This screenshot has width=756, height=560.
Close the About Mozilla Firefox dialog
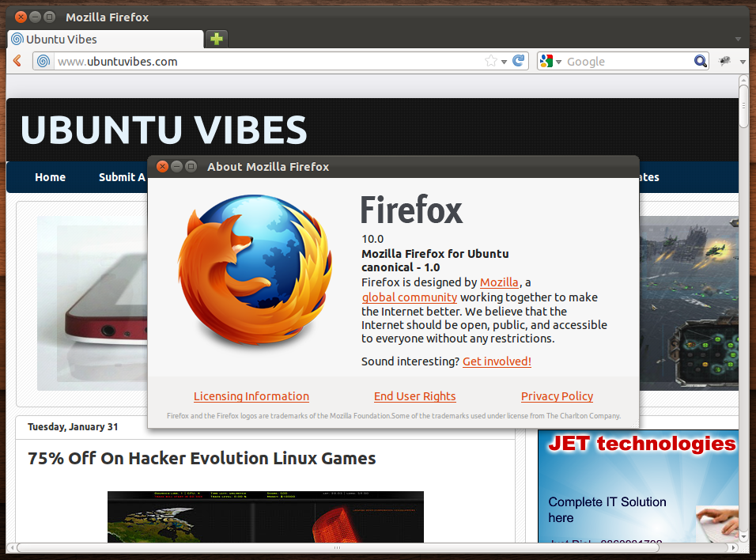click(x=162, y=166)
